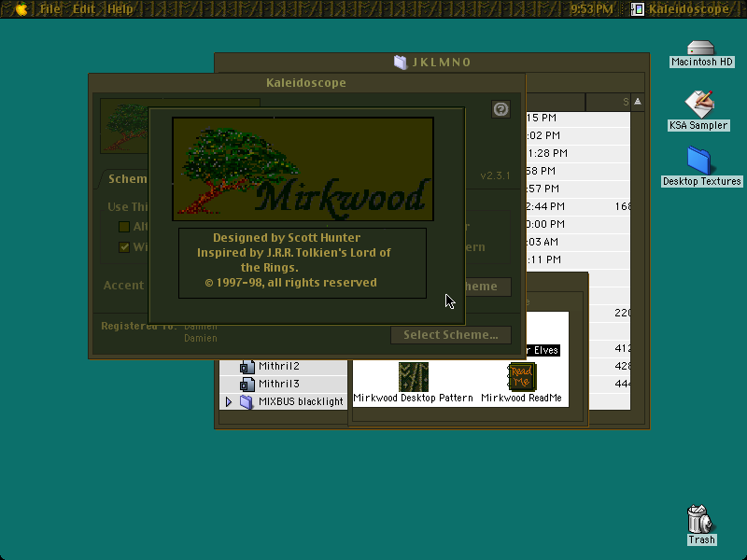The width and height of the screenshot is (747, 560).
Task: Switch to the Scheme tab in Kaleidoscope
Action: coord(125,179)
